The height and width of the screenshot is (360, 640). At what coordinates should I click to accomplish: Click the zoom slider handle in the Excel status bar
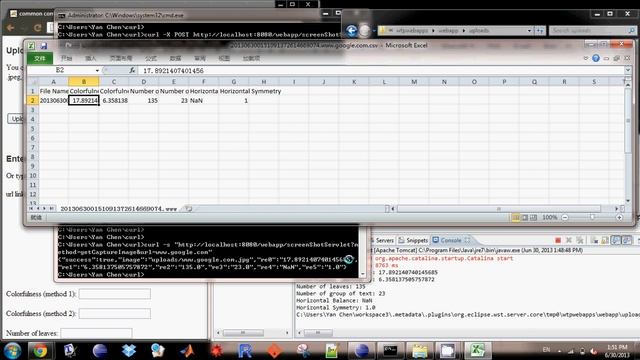coord(592,218)
